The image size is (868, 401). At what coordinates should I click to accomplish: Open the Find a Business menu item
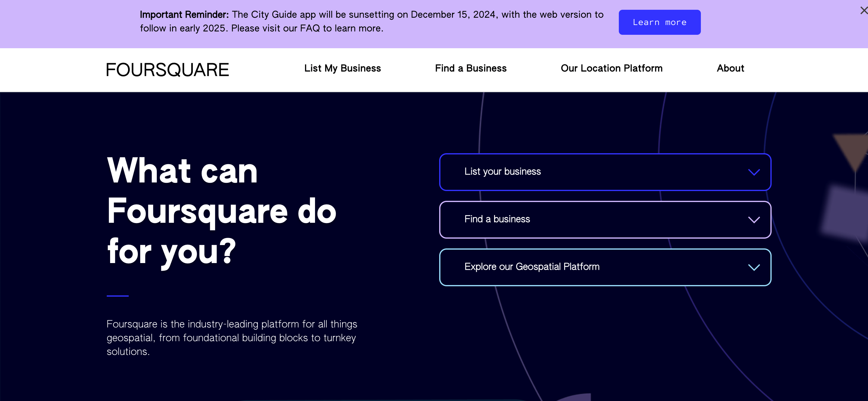(x=470, y=68)
